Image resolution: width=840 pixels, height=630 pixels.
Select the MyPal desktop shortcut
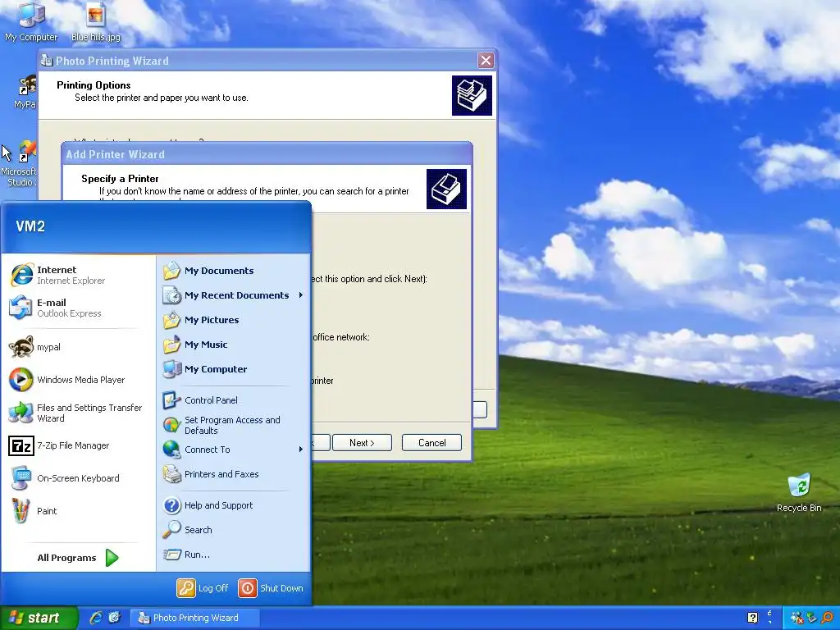pyautogui.click(x=25, y=91)
